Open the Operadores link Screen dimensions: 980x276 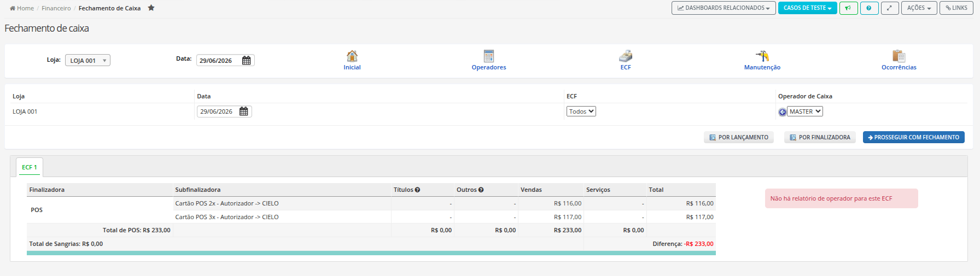click(x=489, y=67)
